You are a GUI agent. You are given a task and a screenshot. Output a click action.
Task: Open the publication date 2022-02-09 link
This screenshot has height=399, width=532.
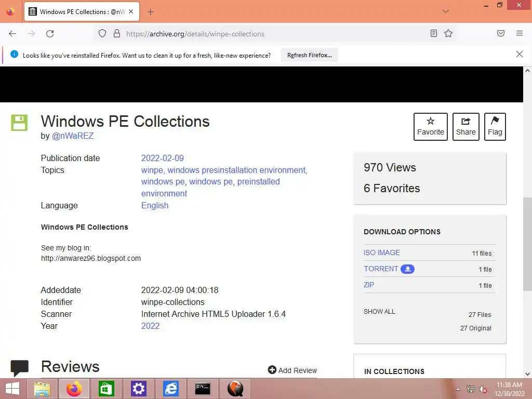pos(162,158)
